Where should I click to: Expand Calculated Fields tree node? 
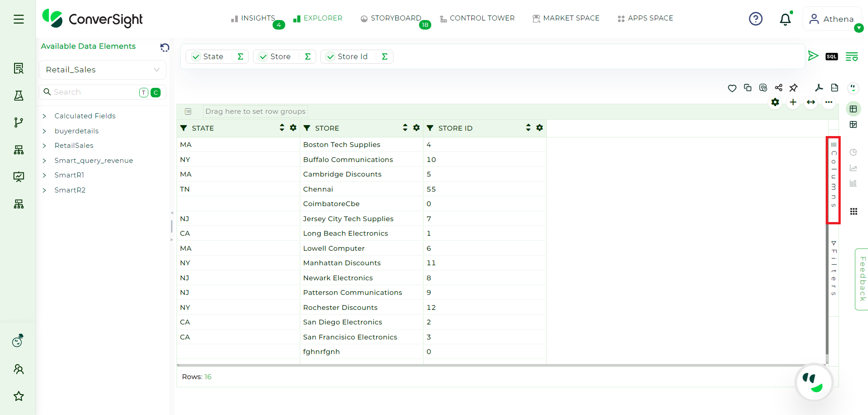(44, 116)
